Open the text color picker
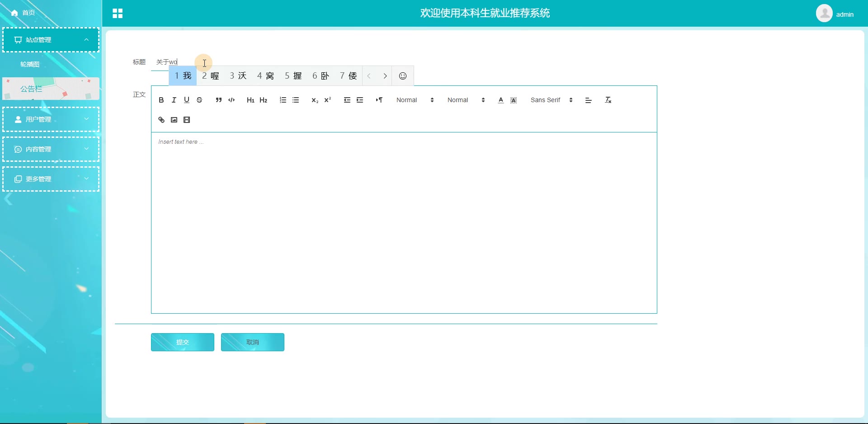Screen dimensions: 868x424 [x=500, y=100]
